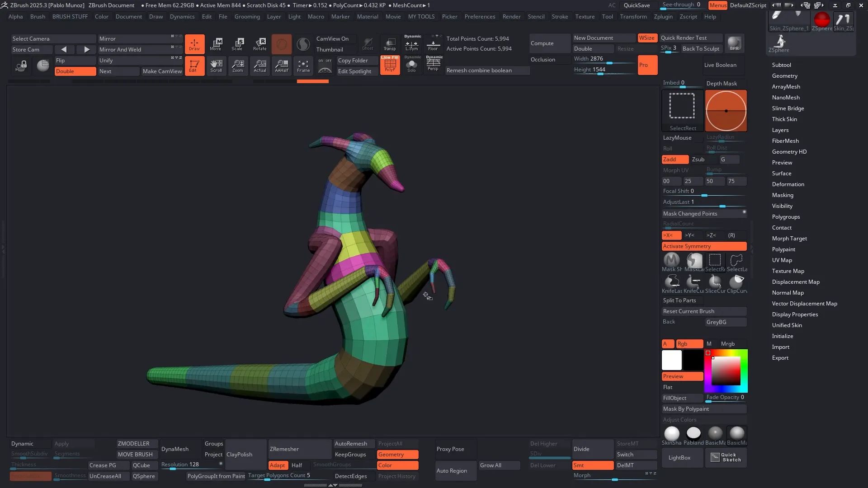Click the Frame mesh icon
Screen dimensions: 868x488
point(303,66)
